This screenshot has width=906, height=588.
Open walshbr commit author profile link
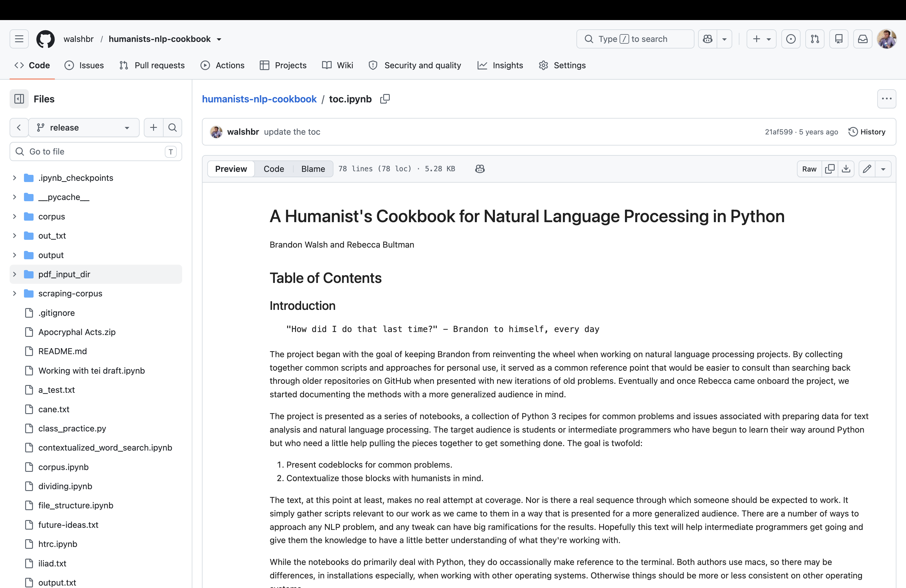(243, 132)
